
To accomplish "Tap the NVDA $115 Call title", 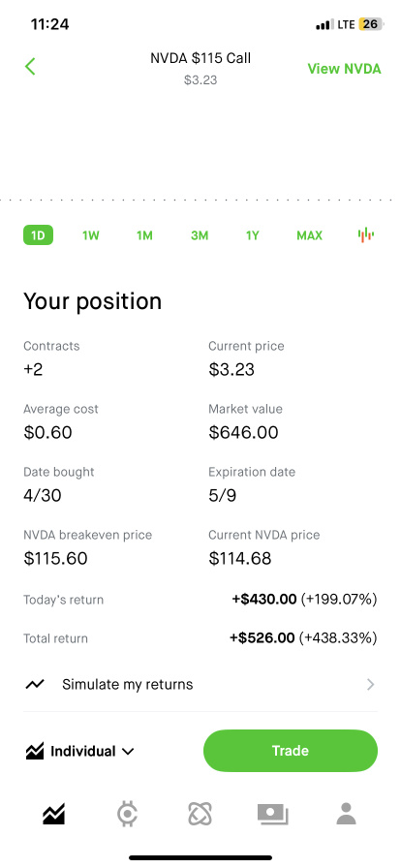I will coord(200,57).
